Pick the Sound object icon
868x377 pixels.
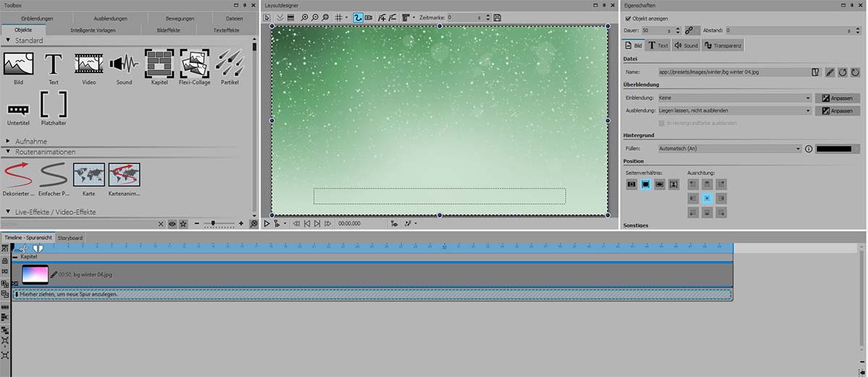point(124,64)
